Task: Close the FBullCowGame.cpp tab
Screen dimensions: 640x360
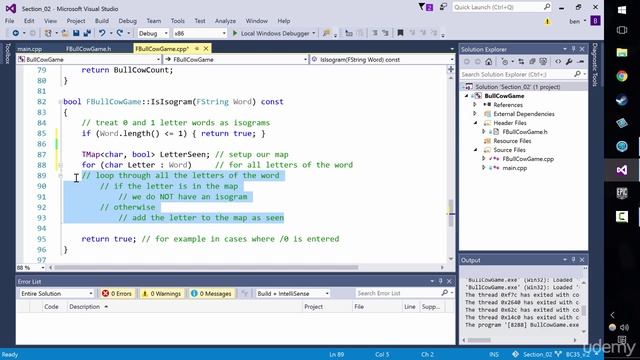Action: click(x=206, y=49)
